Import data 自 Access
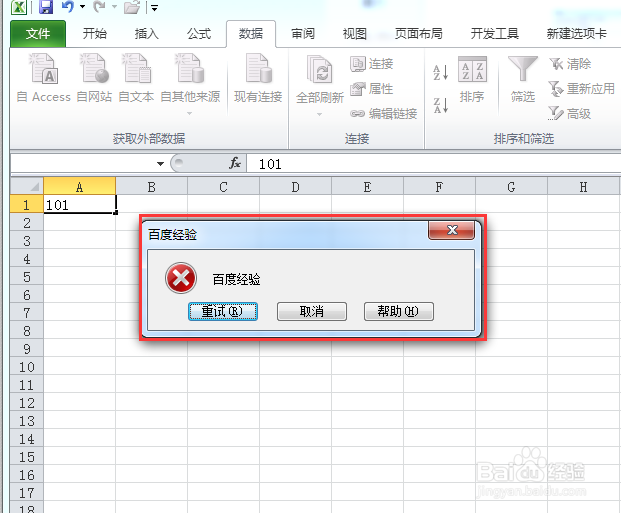Screen dimensions: 621x513 tap(44, 78)
